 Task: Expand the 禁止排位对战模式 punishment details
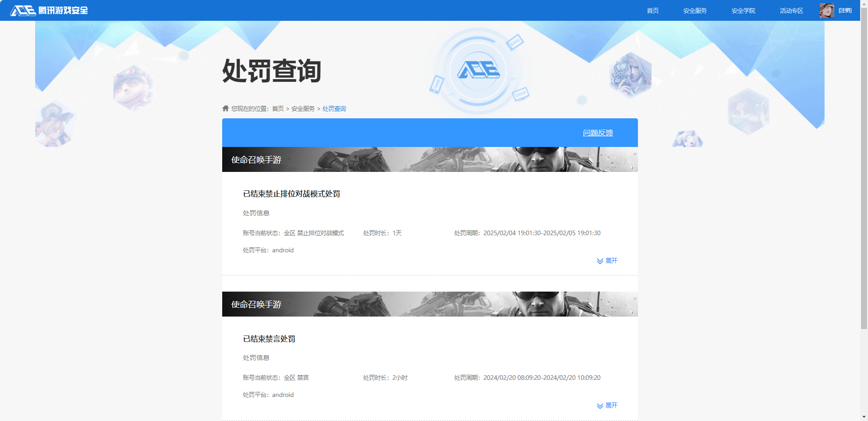(607, 261)
